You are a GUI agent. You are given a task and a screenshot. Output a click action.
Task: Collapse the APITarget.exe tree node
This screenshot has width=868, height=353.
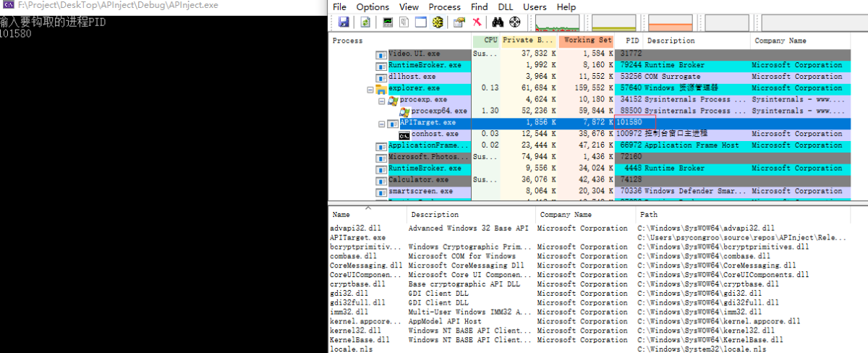(x=382, y=124)
